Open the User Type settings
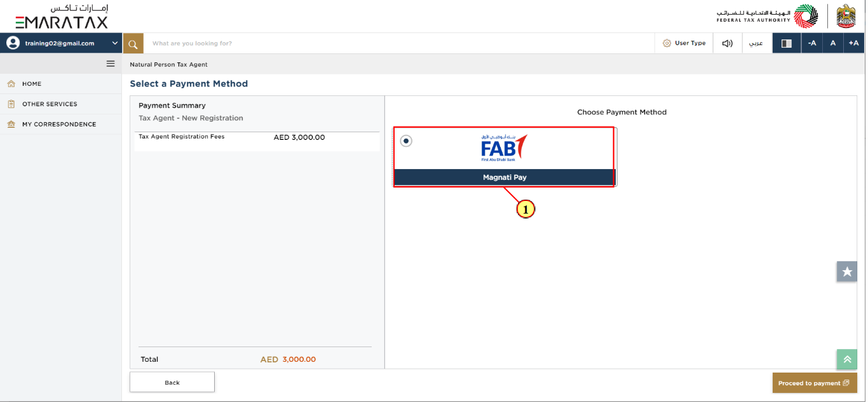 [x=684, y=43]
